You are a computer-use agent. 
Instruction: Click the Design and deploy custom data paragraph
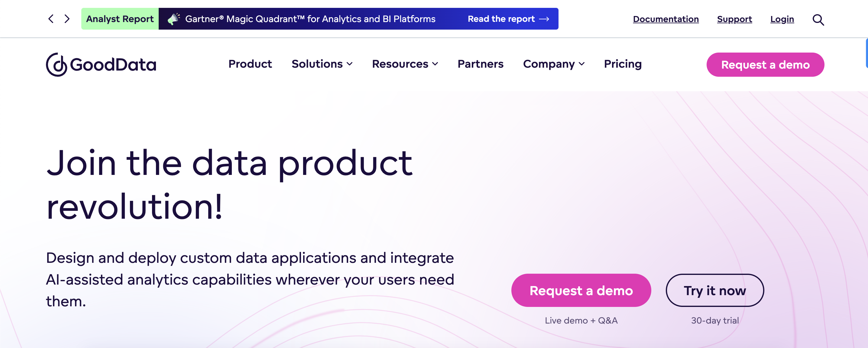click(250, 280)
